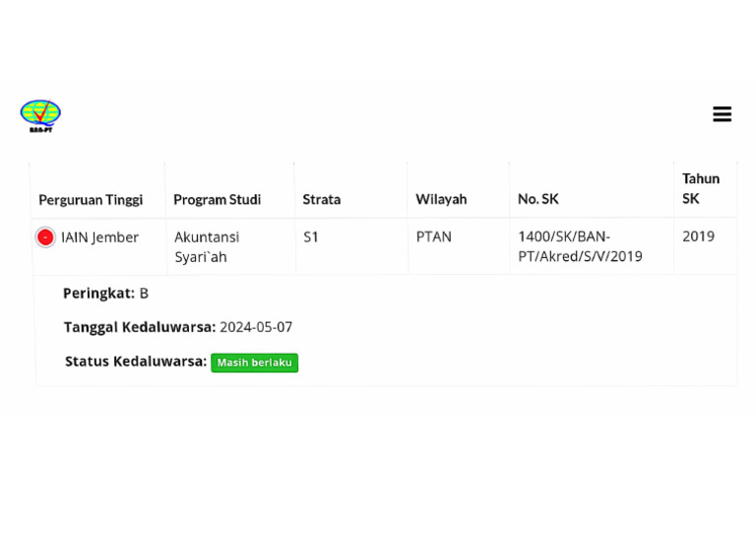Viewport: 756px width, 535px height.
Task: Click the BAN-PT logo
Action: (40, 115)
